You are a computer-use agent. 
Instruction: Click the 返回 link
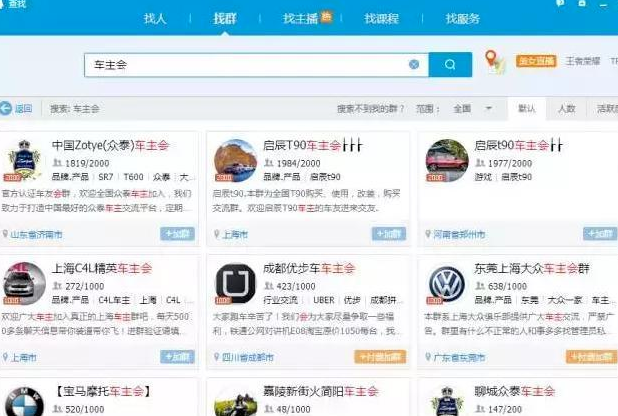click(x=23, y=108)
